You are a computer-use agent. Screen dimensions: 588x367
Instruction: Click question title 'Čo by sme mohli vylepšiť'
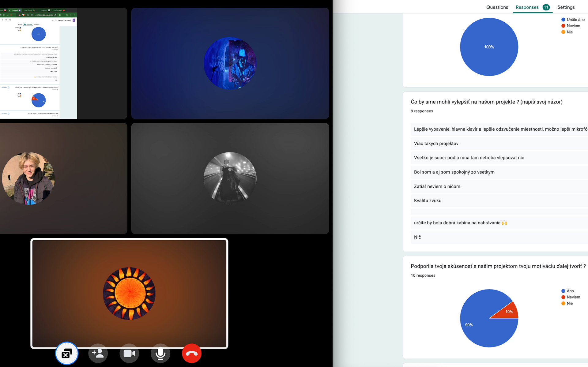coord(487,102)
